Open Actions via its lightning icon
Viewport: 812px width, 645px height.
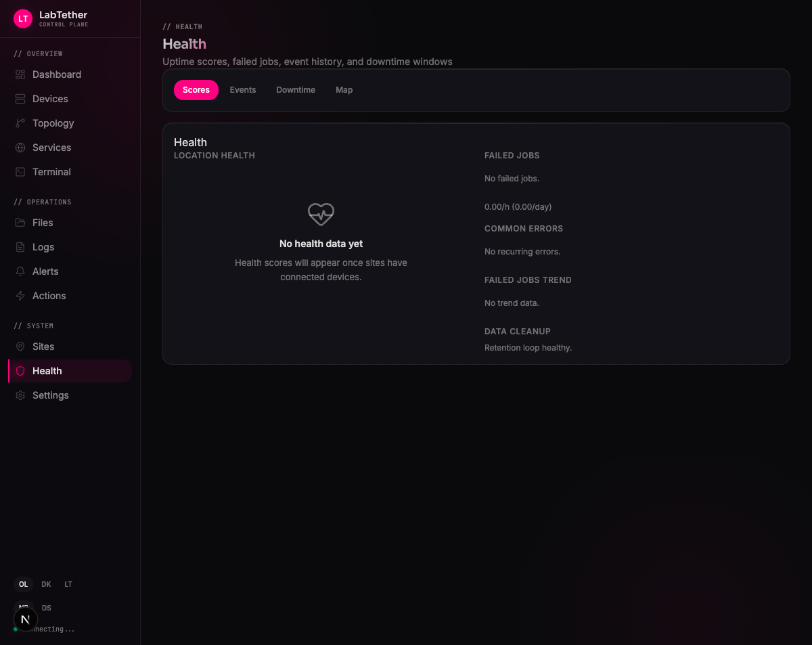tap(20, 296)
